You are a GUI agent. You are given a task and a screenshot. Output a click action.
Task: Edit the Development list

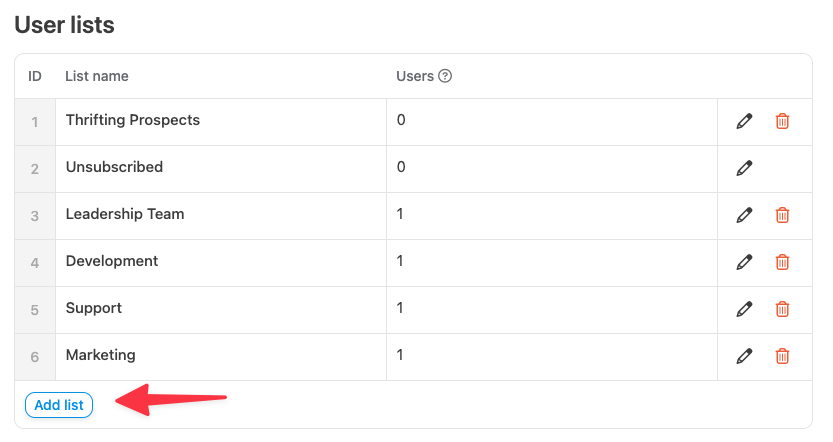[x=744, y=262]
